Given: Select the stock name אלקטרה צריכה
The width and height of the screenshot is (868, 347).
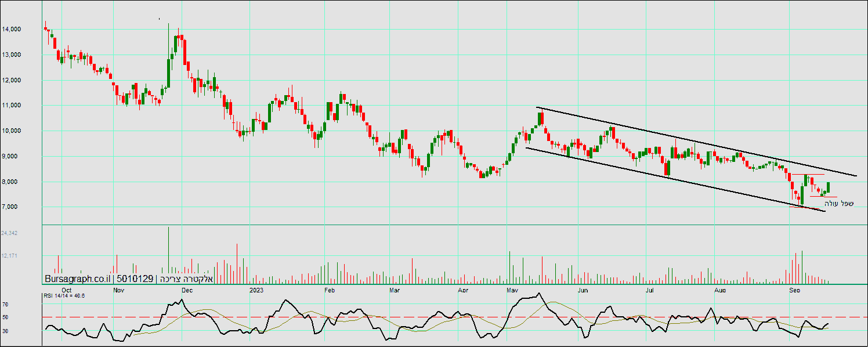Looking at the screenshot, I should (187, 279).
